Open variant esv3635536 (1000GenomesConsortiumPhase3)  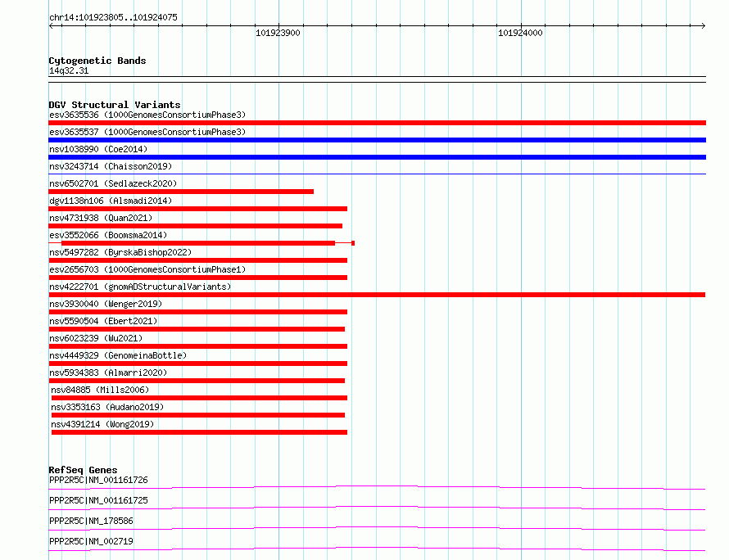(147, 115)
